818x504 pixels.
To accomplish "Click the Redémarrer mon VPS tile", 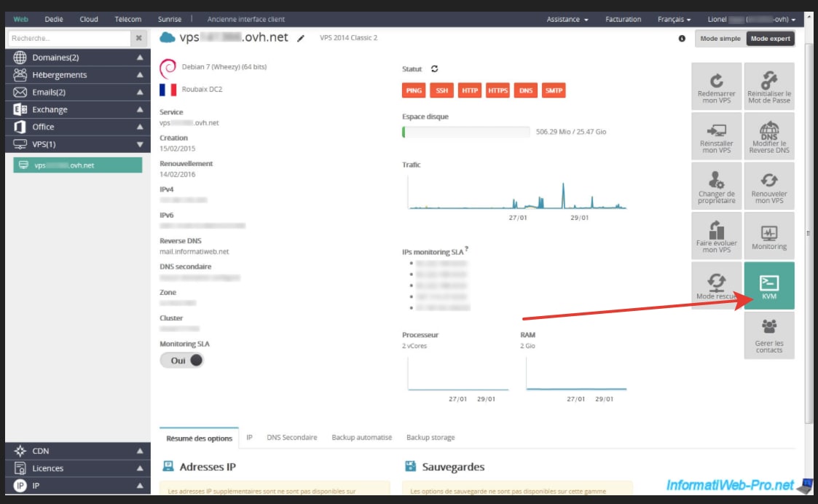I will (x=716, y=86).
